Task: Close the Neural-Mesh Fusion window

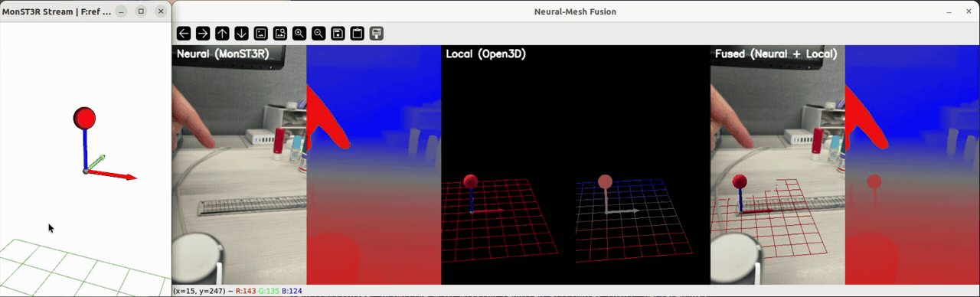Action: pyautogui.click(x=969, y=11)
